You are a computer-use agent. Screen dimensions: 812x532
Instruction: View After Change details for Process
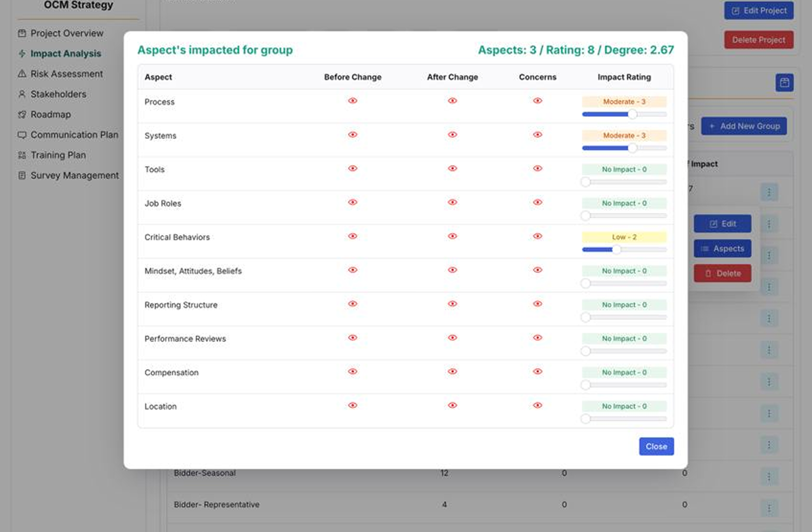click(452, 101)
